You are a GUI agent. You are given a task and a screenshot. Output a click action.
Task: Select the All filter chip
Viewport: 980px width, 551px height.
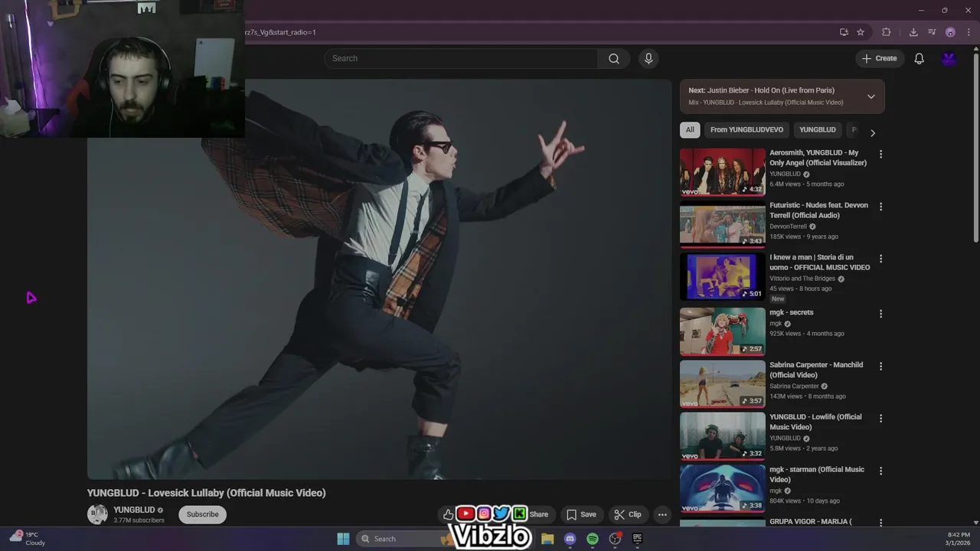(x=690, y=129)
